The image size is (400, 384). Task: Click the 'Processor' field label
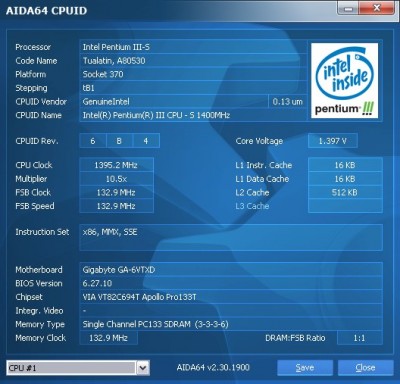point(33,47)
